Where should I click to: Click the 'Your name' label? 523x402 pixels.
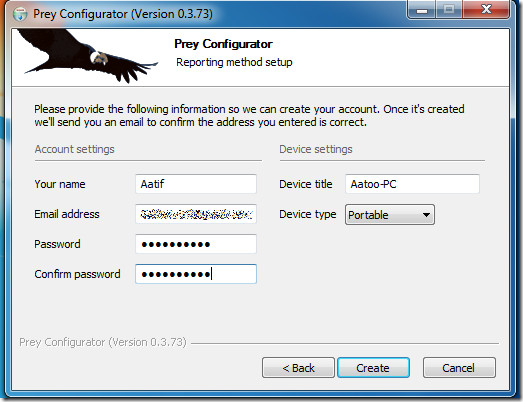[x=60, y=184]
